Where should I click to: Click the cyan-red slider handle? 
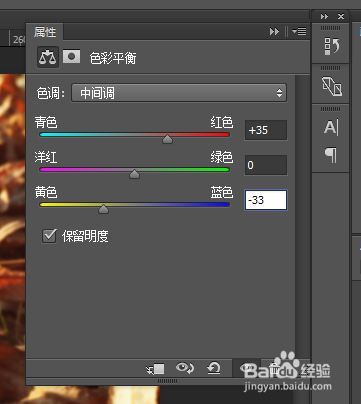point(167,139)
